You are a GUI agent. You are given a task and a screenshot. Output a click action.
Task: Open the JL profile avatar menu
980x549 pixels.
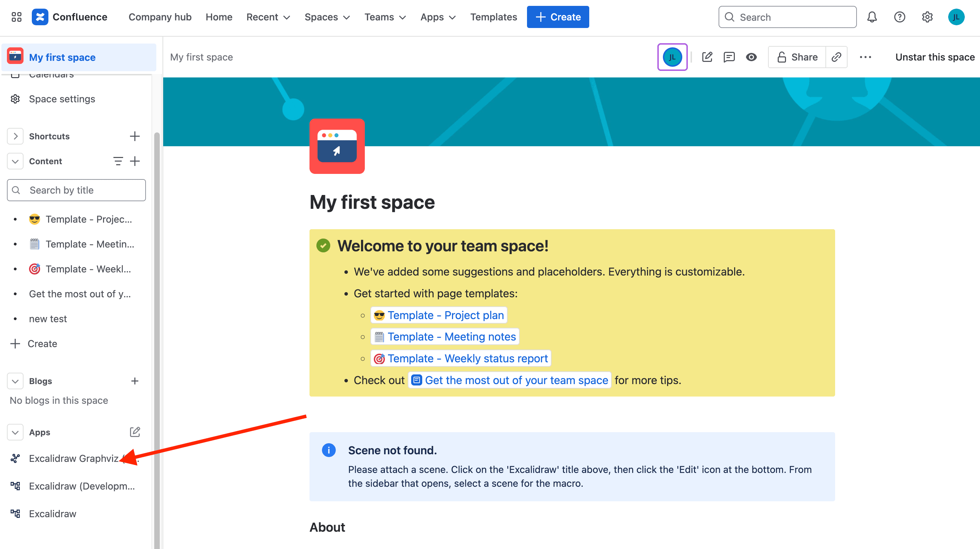(x=956, y=17)
